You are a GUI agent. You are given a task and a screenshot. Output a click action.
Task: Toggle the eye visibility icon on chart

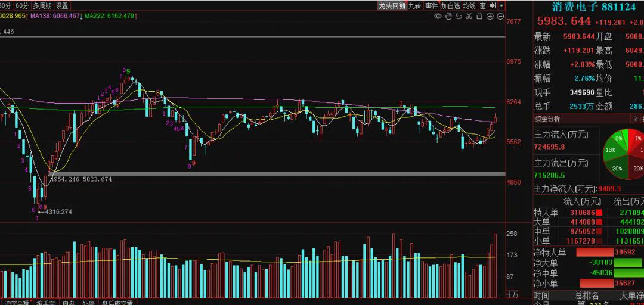click(438, 17)
